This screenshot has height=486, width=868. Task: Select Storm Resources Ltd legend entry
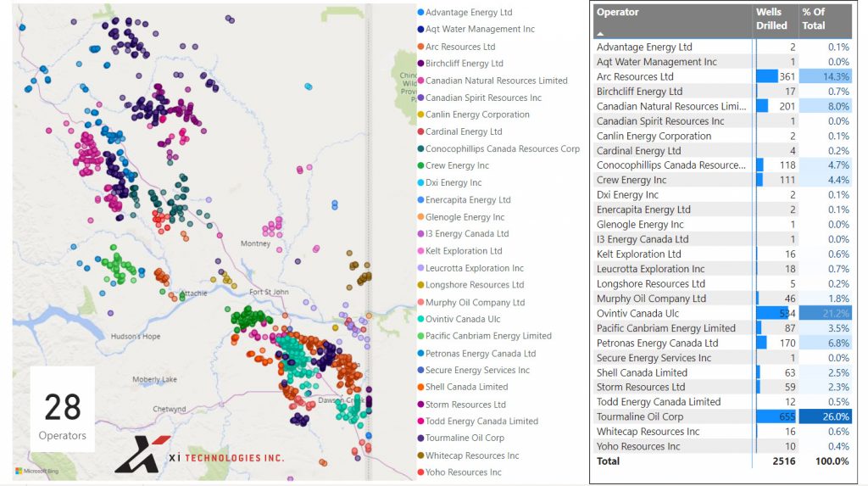coord(461,404)
